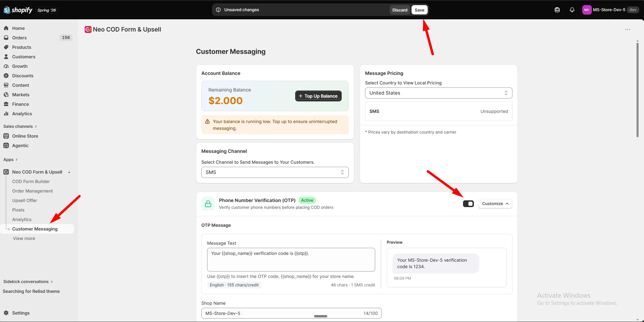Viewport: 644px width, 322px height.
Task: Click the green Active status badge
Action: pos(307,200)
